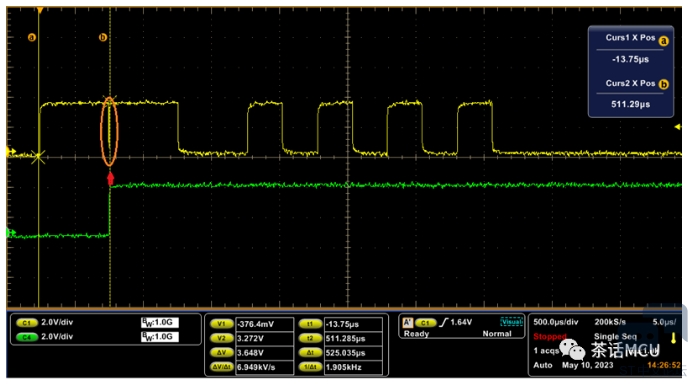Screen dimensions: 696x386
Task: Click the yellow trigger position marker at top
Action: point(40,10)
